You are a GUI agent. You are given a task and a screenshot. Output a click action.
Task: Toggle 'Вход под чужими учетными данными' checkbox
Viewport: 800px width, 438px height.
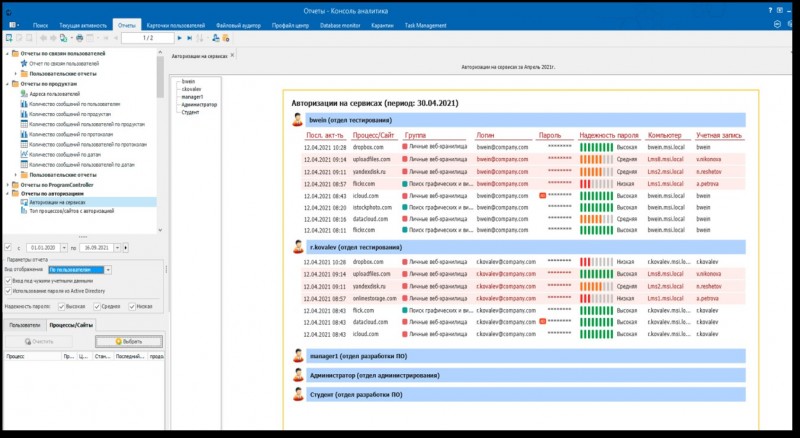pos(8,280)
